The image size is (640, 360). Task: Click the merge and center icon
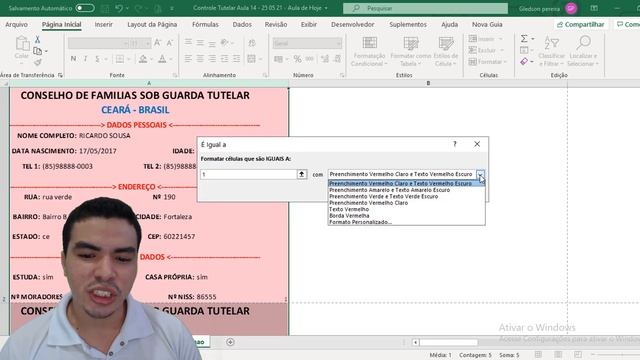tap(251, 59)
